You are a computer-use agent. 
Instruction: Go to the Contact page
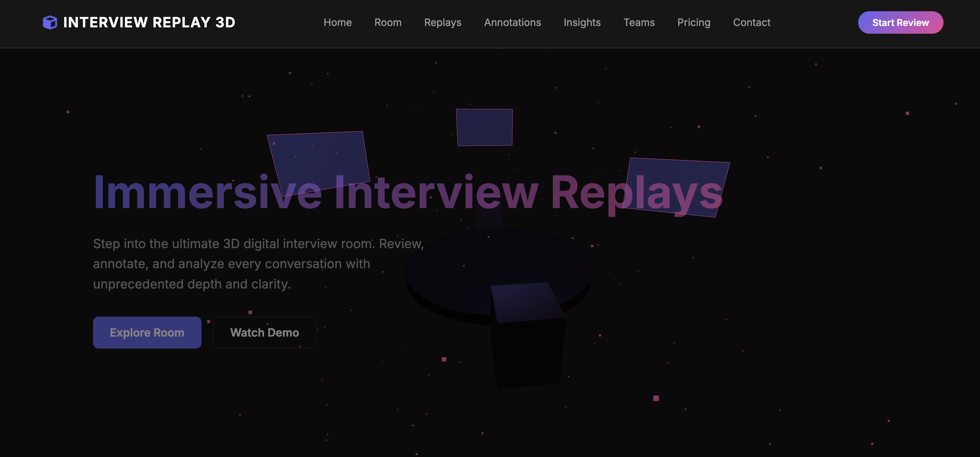click(751, 22)
